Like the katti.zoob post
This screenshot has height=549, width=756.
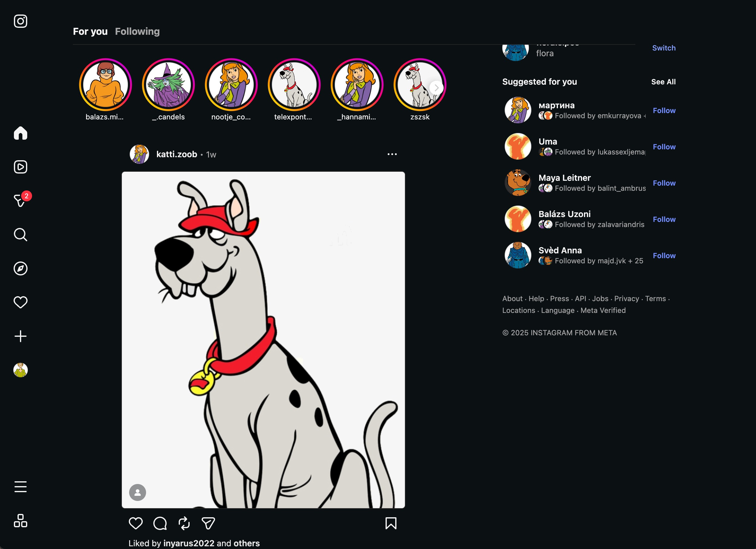(x=135, y=523)
